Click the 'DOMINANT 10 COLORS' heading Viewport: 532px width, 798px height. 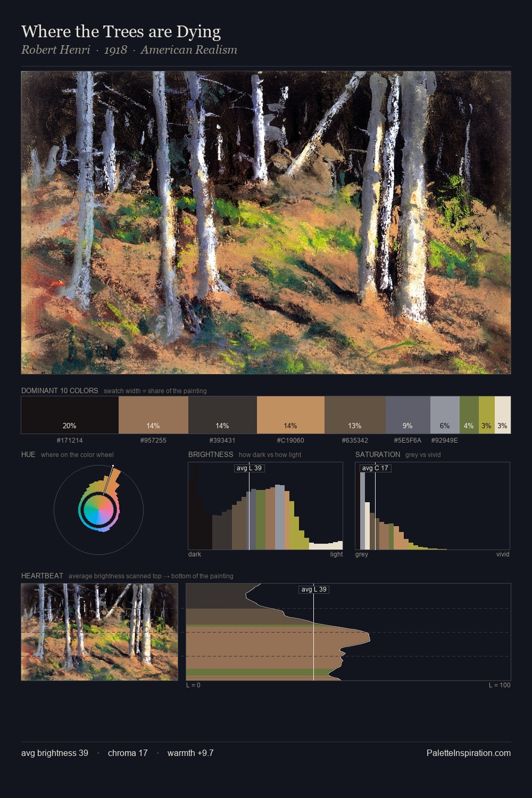(x=60, y=390)
